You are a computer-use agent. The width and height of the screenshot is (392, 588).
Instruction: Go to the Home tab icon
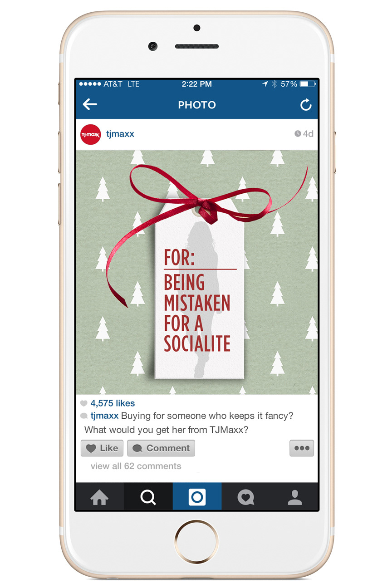(99, 497)
